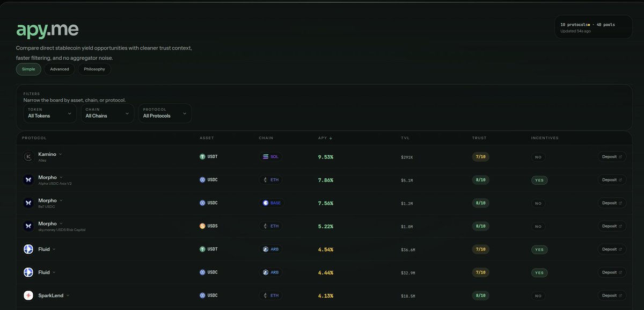The image size is (644, 310).
Task: Expand the Fluid USDT row chevron
Action: coord(54,249)
